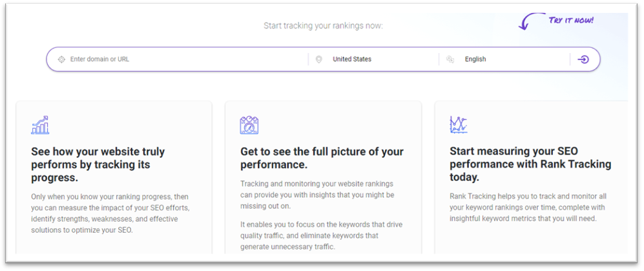This screenshot has width=644, height=271.
Task: Focus the Enter domain or URL field
Action: pyautogui.click(x=182, y=60)
